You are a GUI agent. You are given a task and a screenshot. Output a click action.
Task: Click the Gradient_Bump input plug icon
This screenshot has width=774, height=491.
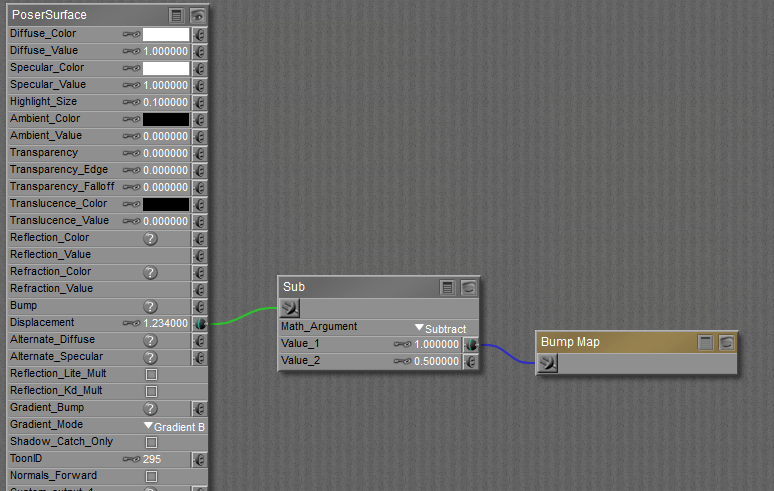pos(199,409)
